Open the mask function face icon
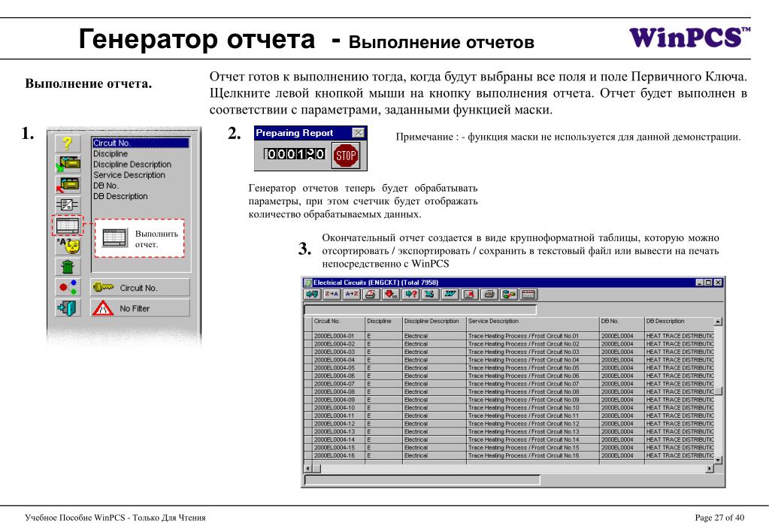This screenshot has height=532, width=769. point(68,246)
